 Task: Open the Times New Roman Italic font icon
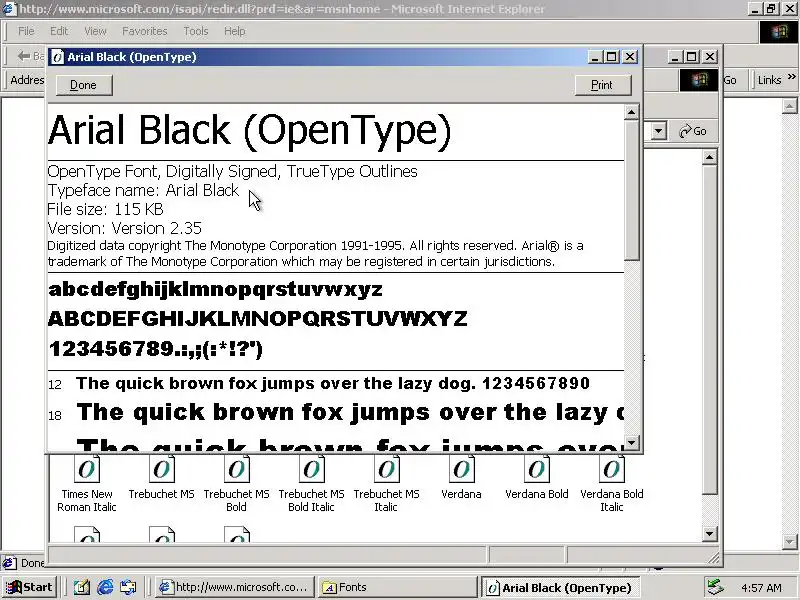coord(87,469)
